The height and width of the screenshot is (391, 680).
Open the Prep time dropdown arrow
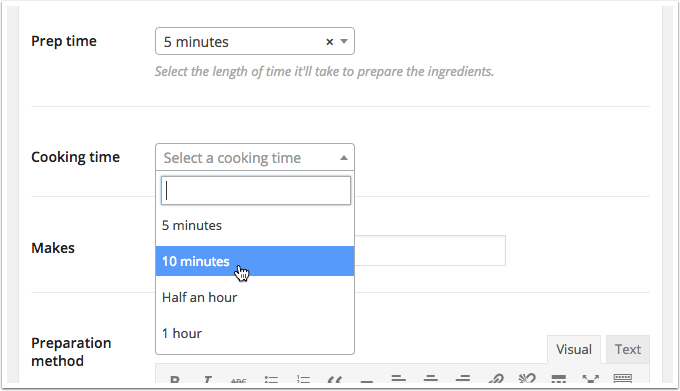pyautogui.click(x=344, y=42)
